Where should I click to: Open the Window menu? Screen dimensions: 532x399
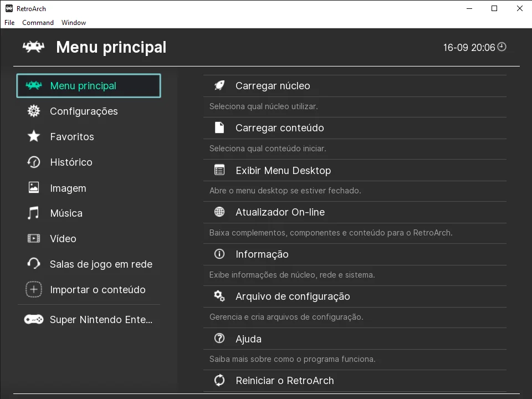point(74,22)
